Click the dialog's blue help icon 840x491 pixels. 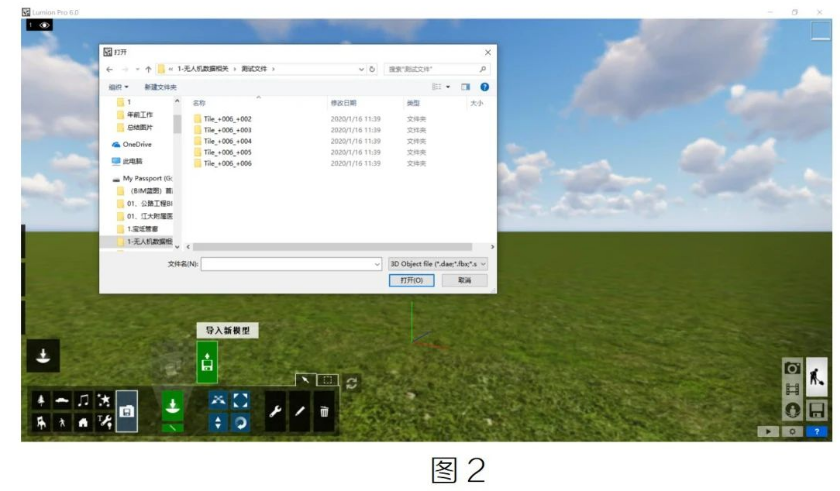[484, 87]
